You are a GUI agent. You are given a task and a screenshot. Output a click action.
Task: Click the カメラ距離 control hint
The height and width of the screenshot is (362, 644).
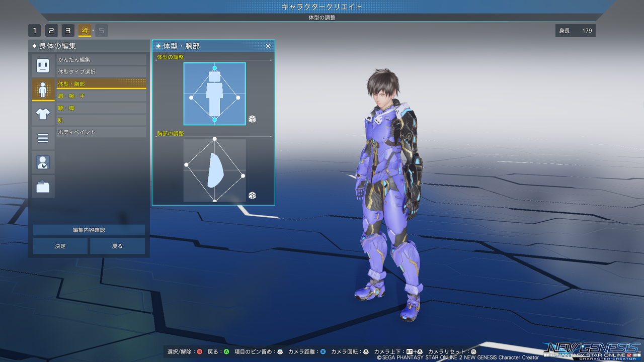pos(307,352)
